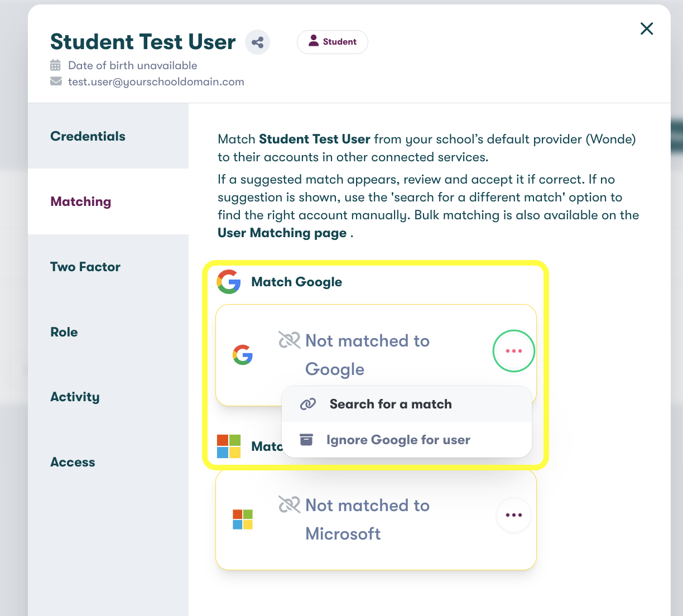This screenshot has width=683, height=616.
Task: Go to the Role tab
Action: (64, 332)
